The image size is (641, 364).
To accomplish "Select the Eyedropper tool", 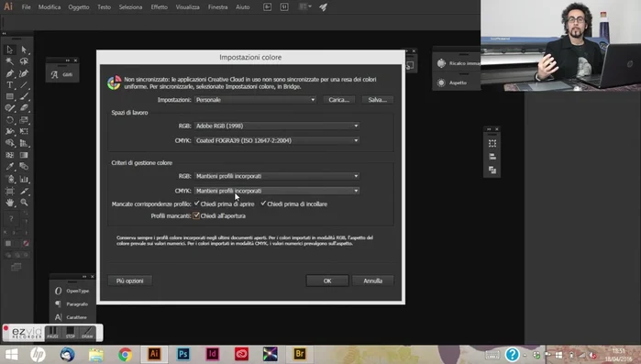I will click(x=9, y=166).
